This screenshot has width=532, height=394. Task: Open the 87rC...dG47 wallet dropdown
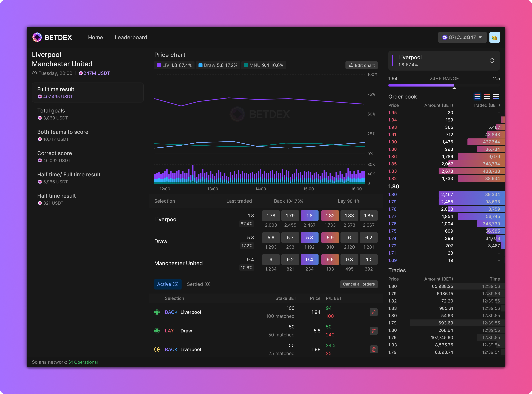[462, 37]
